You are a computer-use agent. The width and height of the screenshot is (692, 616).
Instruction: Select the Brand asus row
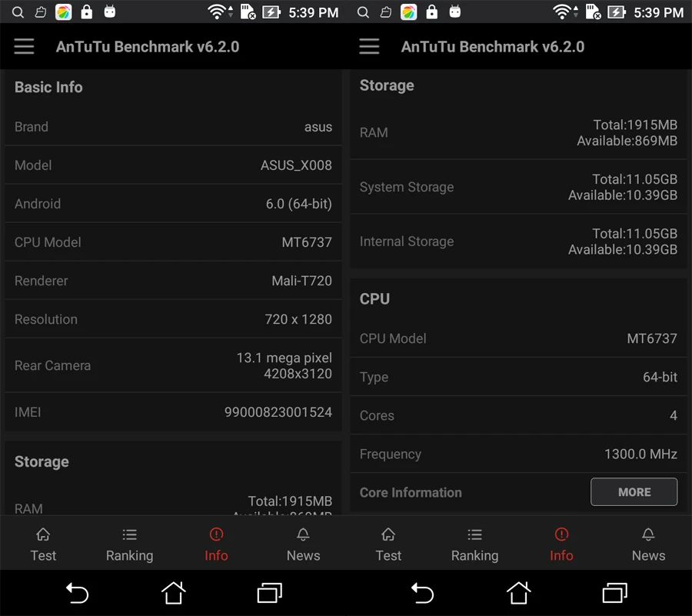click(x=173, y=127)
